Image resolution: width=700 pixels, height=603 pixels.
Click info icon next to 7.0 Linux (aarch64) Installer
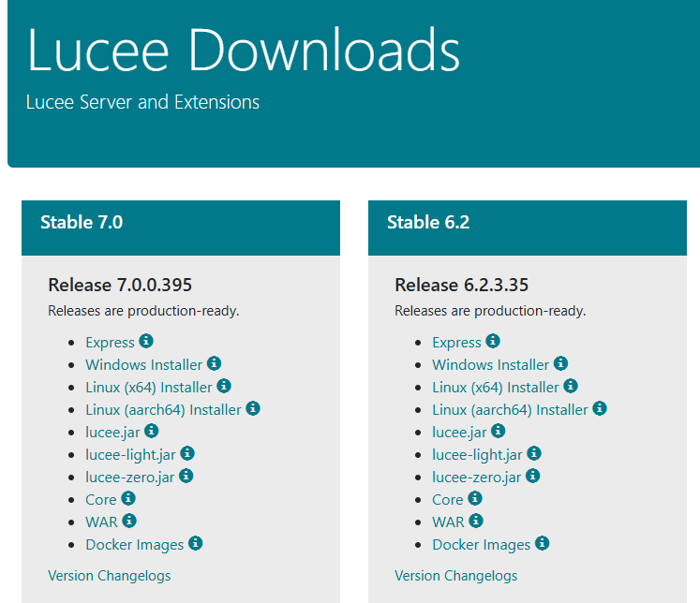253,408
